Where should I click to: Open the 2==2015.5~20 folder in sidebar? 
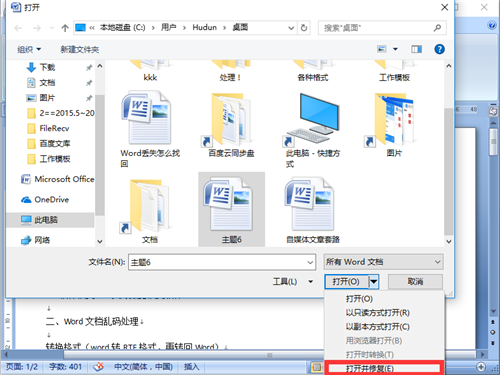click(x=61, y=113)
